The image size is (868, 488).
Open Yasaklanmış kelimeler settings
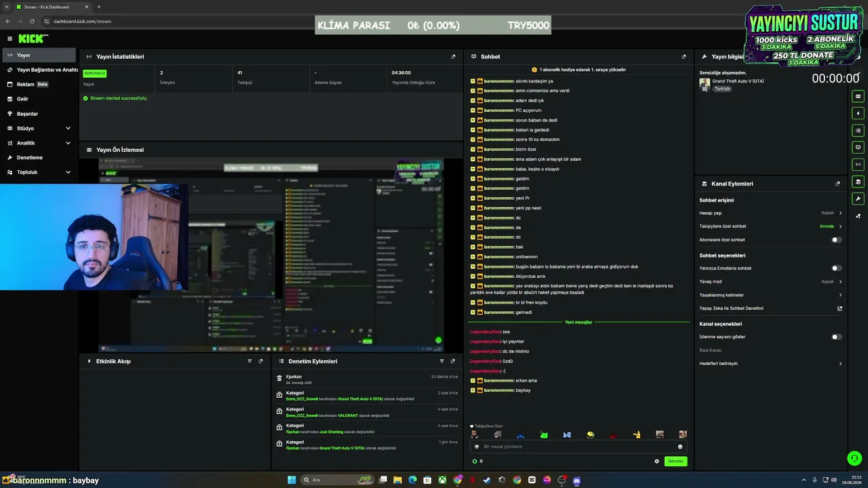[x=770, y=295]
